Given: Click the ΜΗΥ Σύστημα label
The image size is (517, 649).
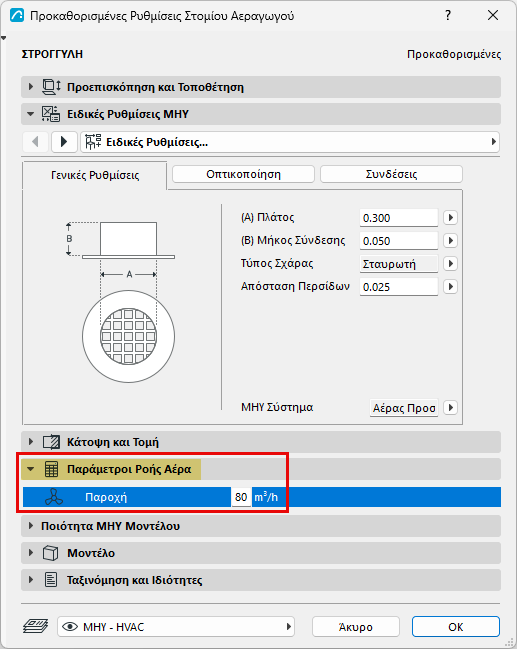Looking at the screenshot, I should (x=277, y=407).
